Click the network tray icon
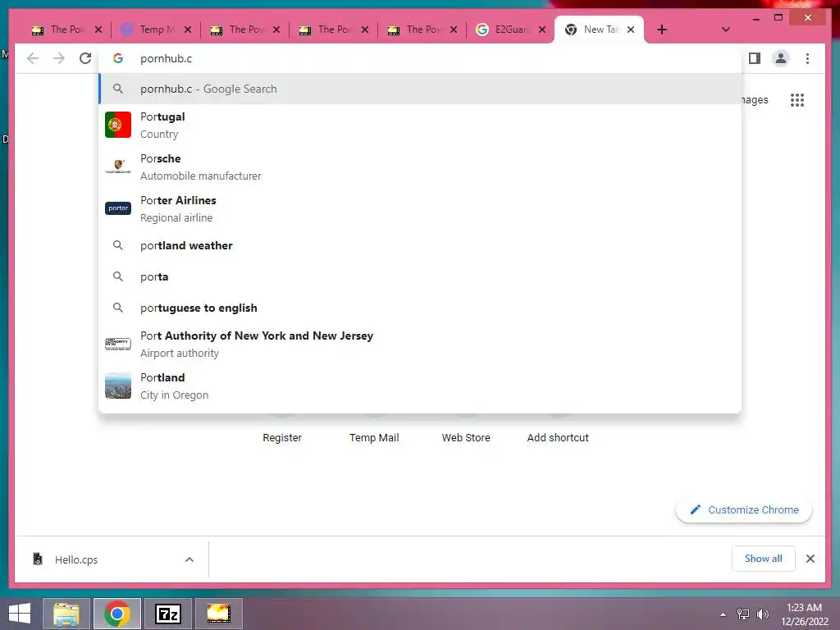840x630 pixels. pyautogui.click(x=743, y=614)
